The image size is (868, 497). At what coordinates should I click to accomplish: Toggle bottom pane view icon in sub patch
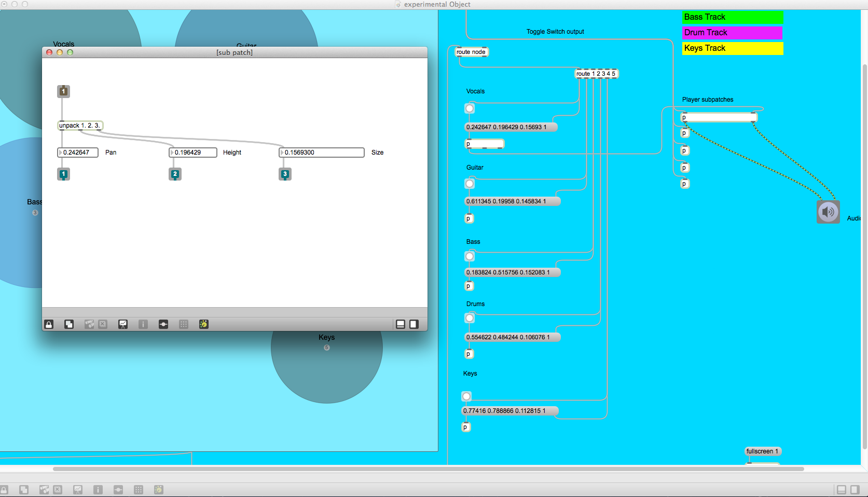(401, 324)
